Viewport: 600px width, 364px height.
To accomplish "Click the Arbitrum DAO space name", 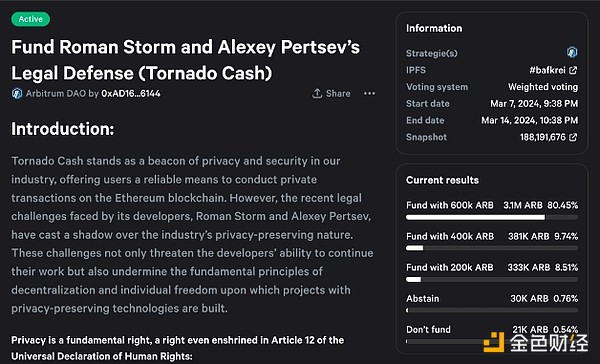I will coord(56,93).
